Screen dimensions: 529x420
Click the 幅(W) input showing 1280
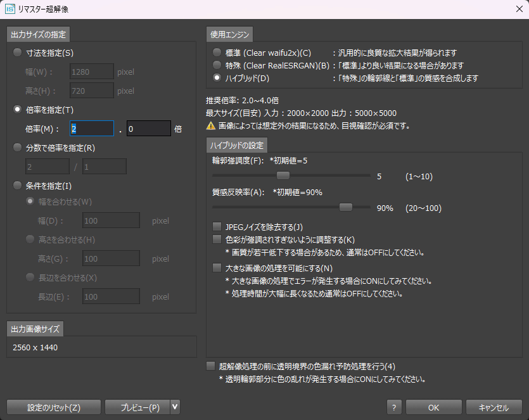tap(92, 72)
